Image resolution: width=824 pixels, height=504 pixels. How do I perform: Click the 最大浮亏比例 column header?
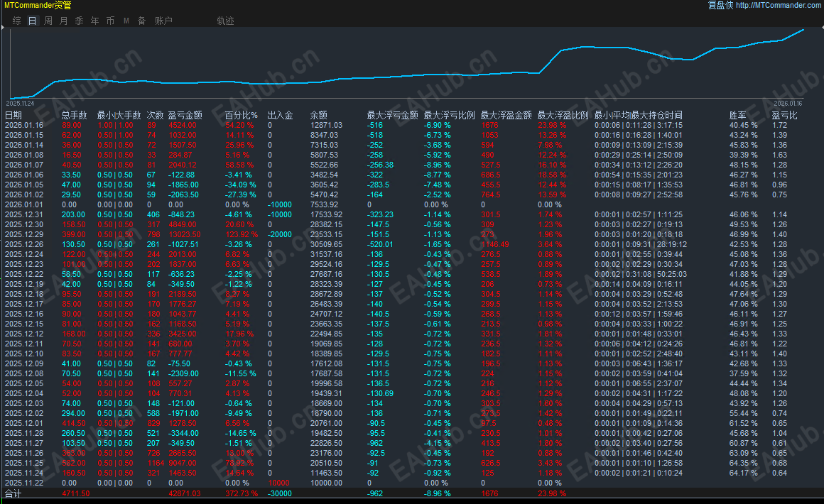click(x=450, y=115)
